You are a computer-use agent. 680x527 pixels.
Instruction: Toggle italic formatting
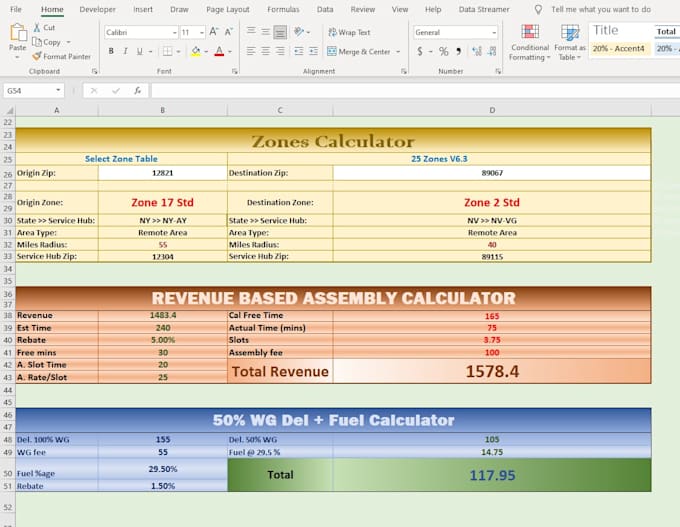tap(125, 51)
